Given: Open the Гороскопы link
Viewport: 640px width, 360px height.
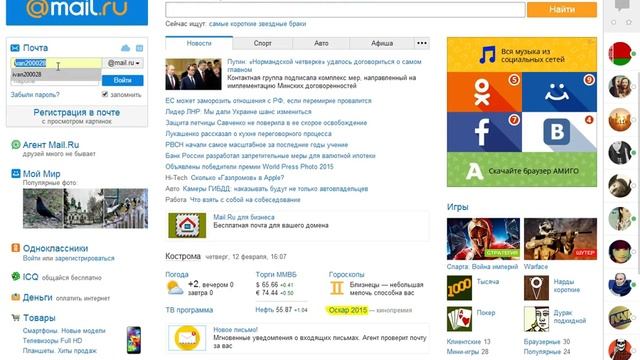Looking at the screenshot, I should point(347,274).
